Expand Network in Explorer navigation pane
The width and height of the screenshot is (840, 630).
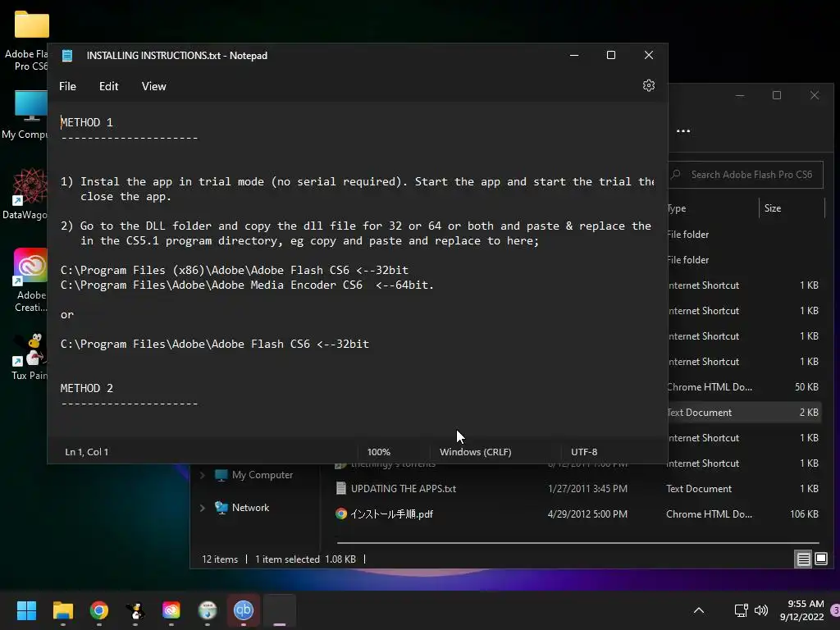point(203,508)
